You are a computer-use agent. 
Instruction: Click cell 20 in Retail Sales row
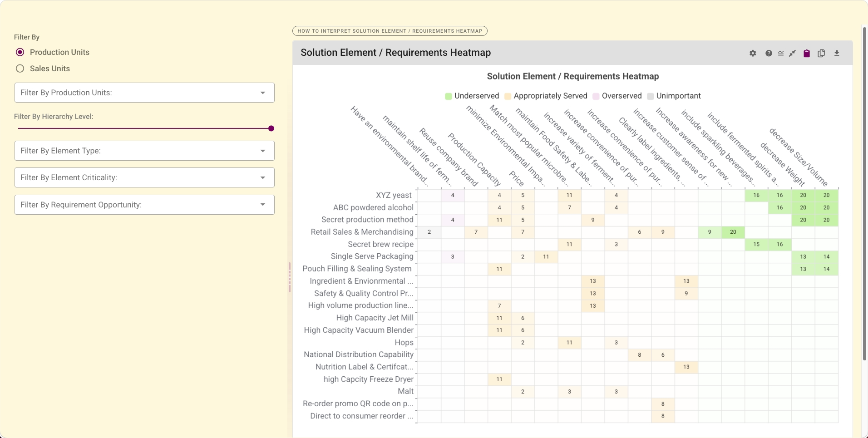pos(733,232)
